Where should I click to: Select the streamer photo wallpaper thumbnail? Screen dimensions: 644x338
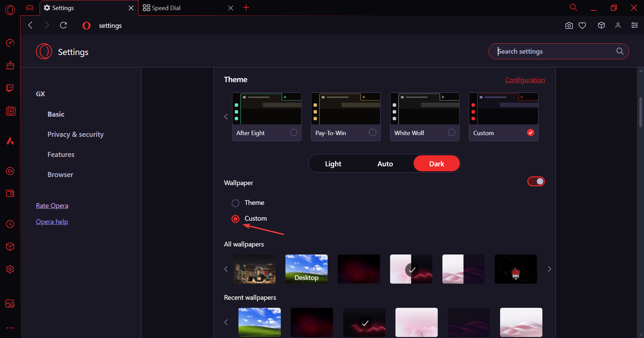tap(254, 269)
